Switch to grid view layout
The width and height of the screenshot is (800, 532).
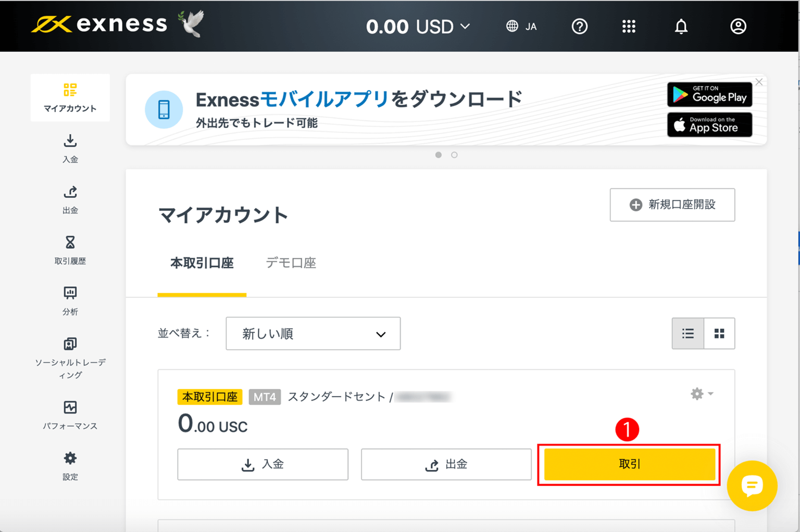point(720,333)
